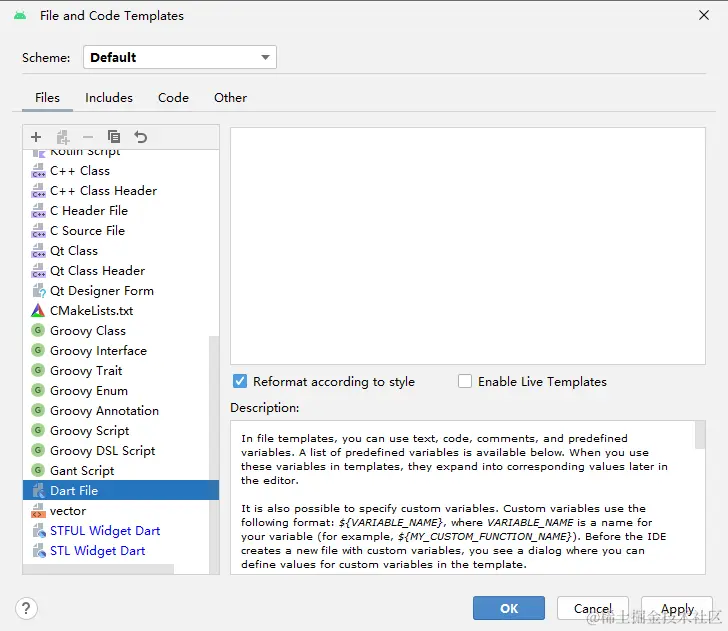Click the Cancel button
Screen dimensions: 728x631
[593, 608]
